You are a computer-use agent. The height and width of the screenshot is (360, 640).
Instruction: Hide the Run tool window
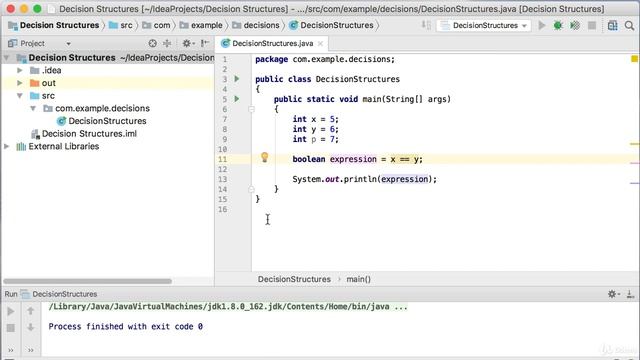[x=630, y=294]
